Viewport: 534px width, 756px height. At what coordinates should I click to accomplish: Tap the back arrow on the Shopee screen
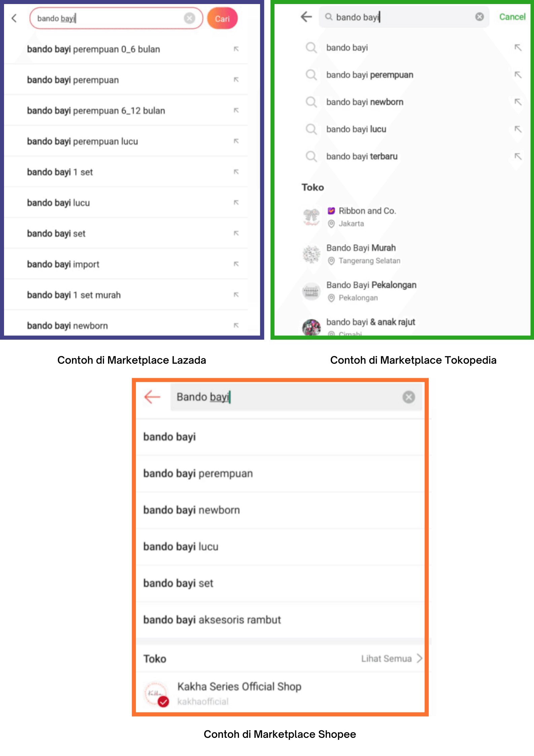tap(152, 397)
